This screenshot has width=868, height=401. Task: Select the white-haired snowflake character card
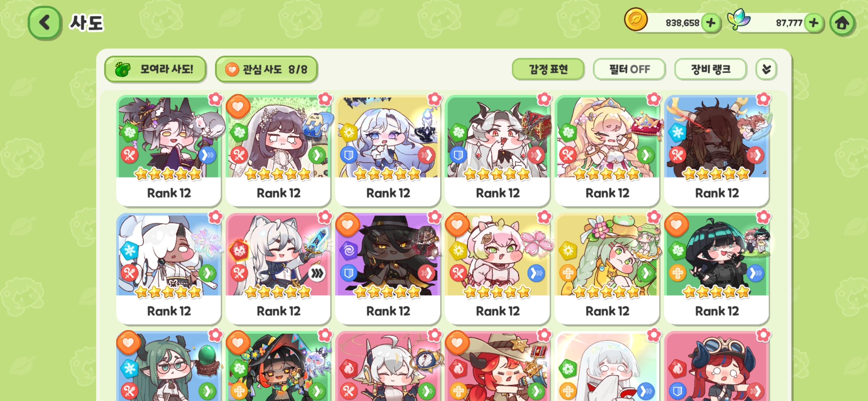click(x=169, y=268)
